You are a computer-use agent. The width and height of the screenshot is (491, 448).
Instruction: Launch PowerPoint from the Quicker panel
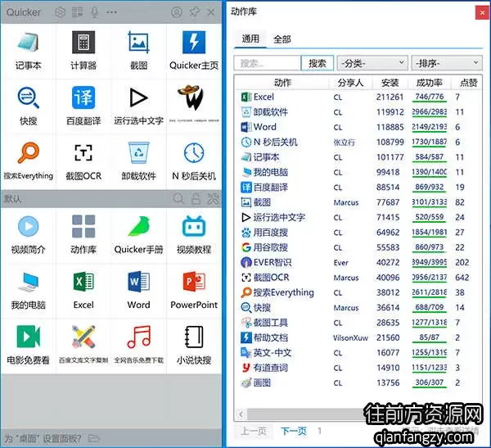pos(194,290)
